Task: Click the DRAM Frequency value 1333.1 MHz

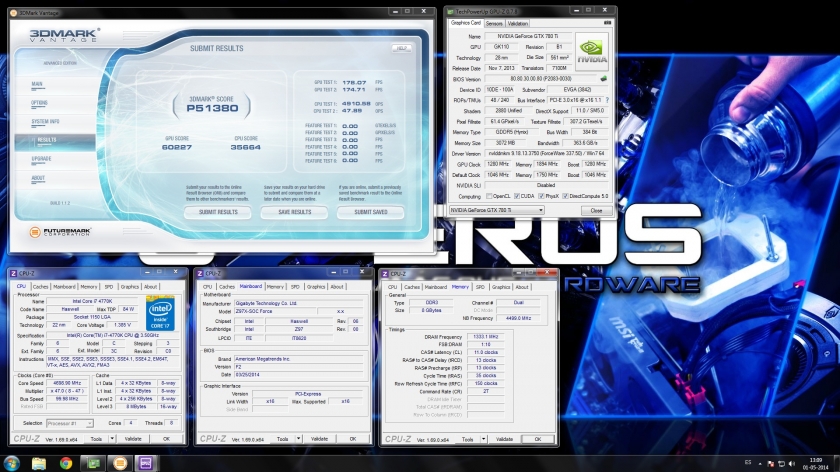Action: pyautogui.click(x=485, y=337)
